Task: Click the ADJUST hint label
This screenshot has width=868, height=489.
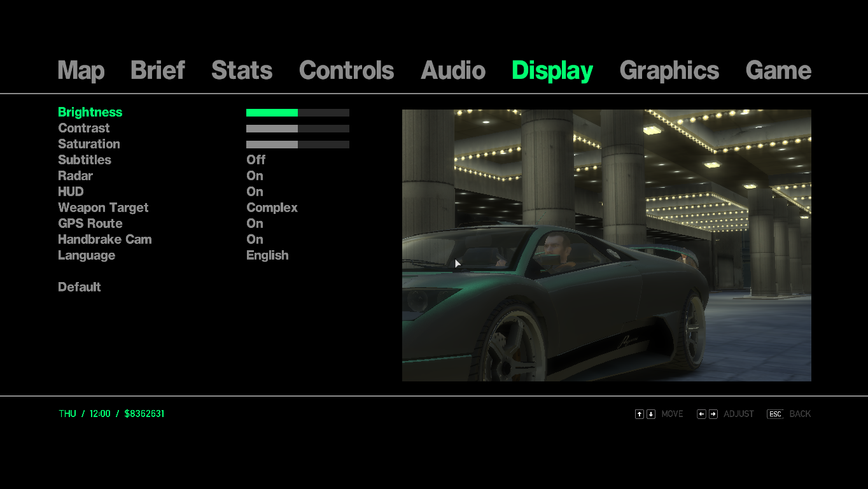Action: point(739,414)
